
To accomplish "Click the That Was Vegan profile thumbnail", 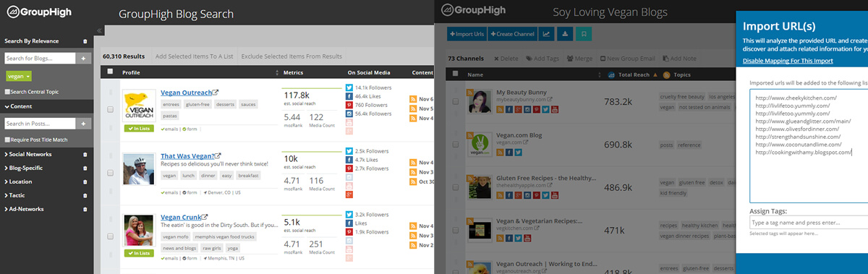I will pos(137,170).
